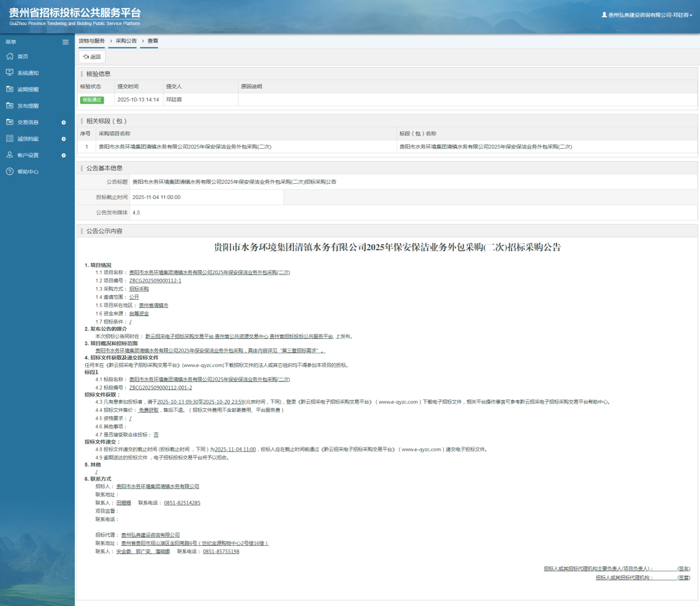Collapse sidebar using the hamburger menu icon
This screenshot has width=700, height=606.
pos(65,42)
